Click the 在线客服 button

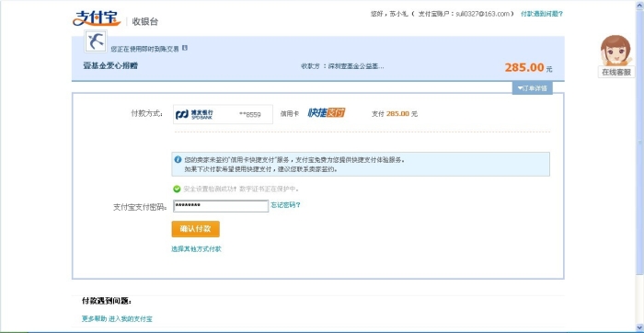click(616, 72)
